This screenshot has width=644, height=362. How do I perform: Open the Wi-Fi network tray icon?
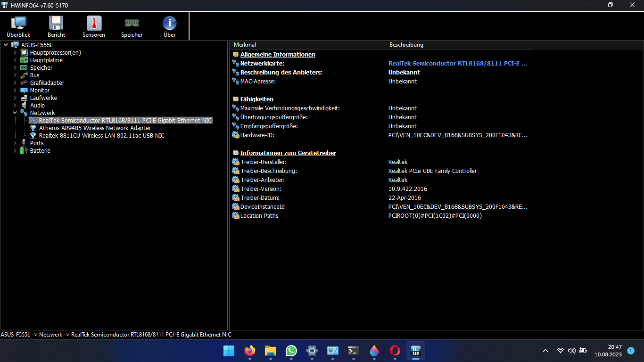560,351
